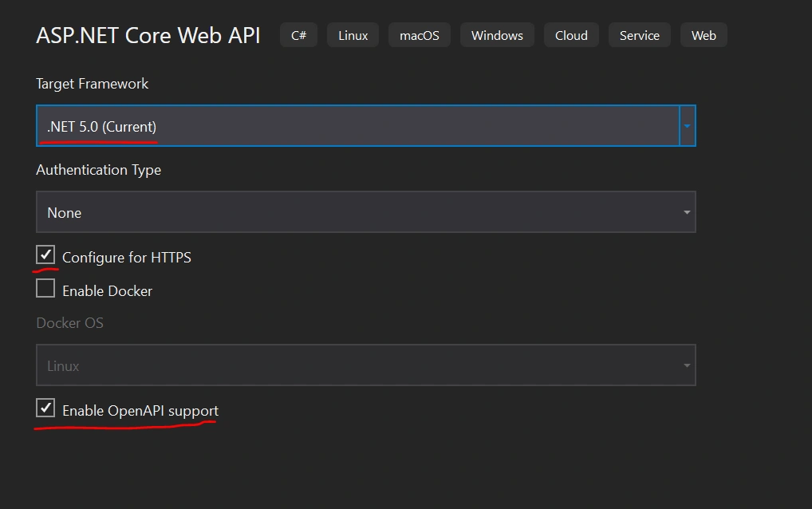Click the Web tag
Viewport: 812px width, 509px height.
(x=704, y=35)
